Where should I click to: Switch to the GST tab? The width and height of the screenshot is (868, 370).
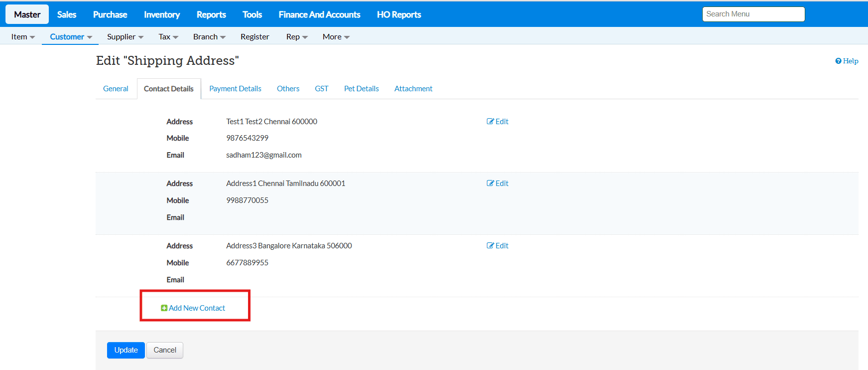[x=322, y=89]
